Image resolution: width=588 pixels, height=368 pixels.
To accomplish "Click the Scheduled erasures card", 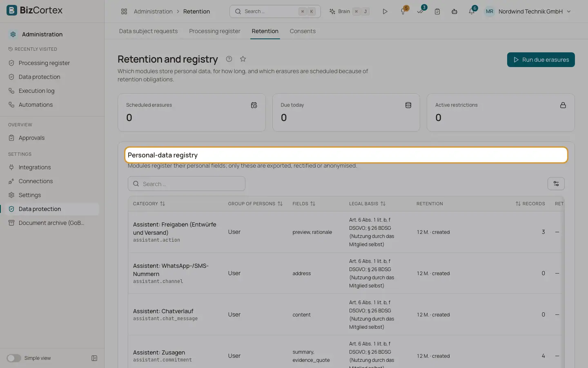I will tap(192, 112).
